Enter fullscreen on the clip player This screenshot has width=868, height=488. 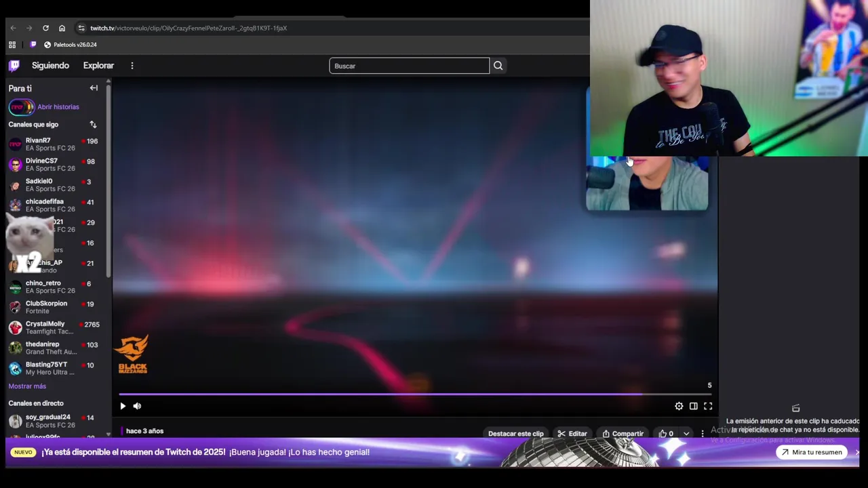(x=707, y=406)
